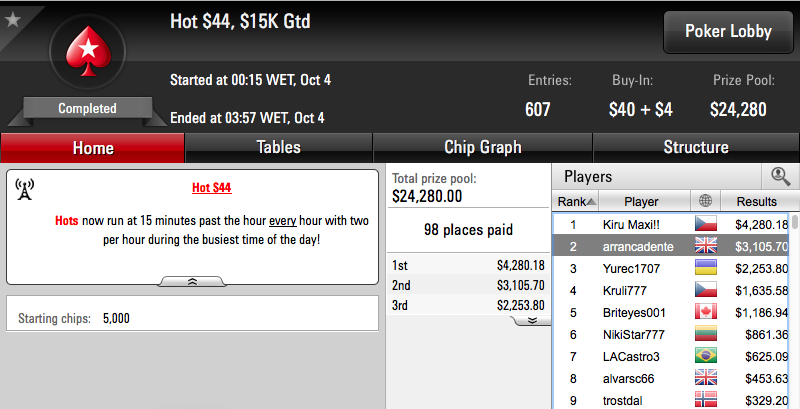
Task: Sort by Results column header
Action: (756, 201)
